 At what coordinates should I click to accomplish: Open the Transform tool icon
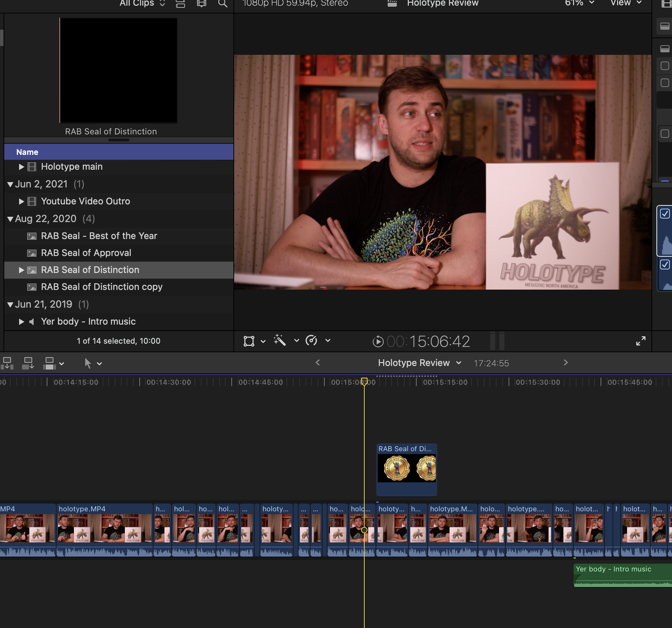click(x=249, y=341)
